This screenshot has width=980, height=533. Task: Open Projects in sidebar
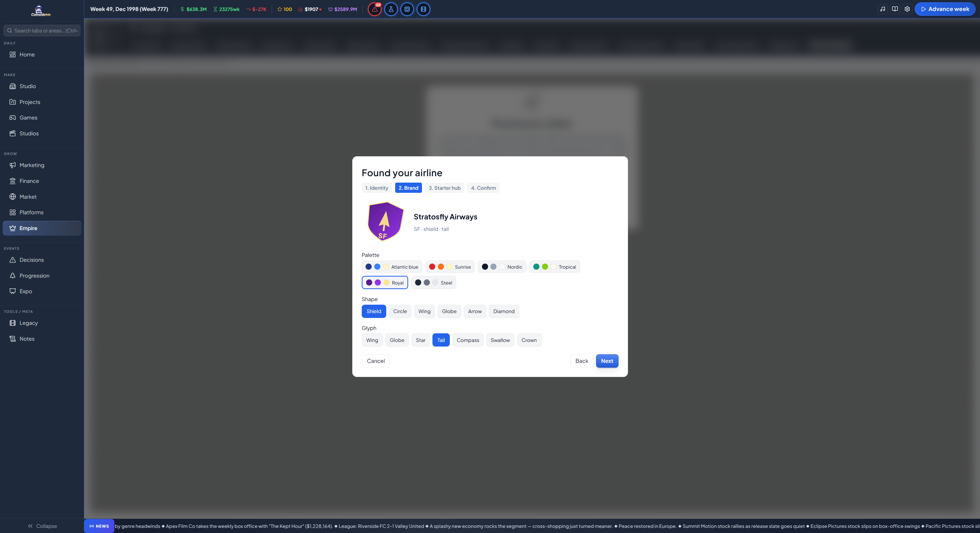[x=42, y=102]
